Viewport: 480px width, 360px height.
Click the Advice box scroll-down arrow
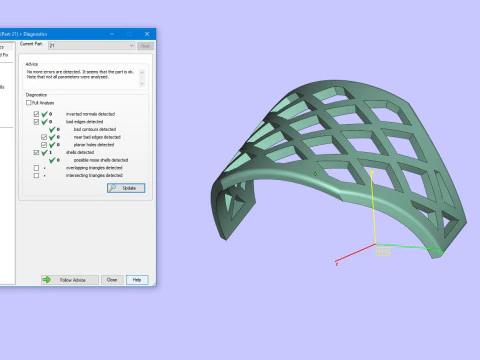(x=142, y=83)
